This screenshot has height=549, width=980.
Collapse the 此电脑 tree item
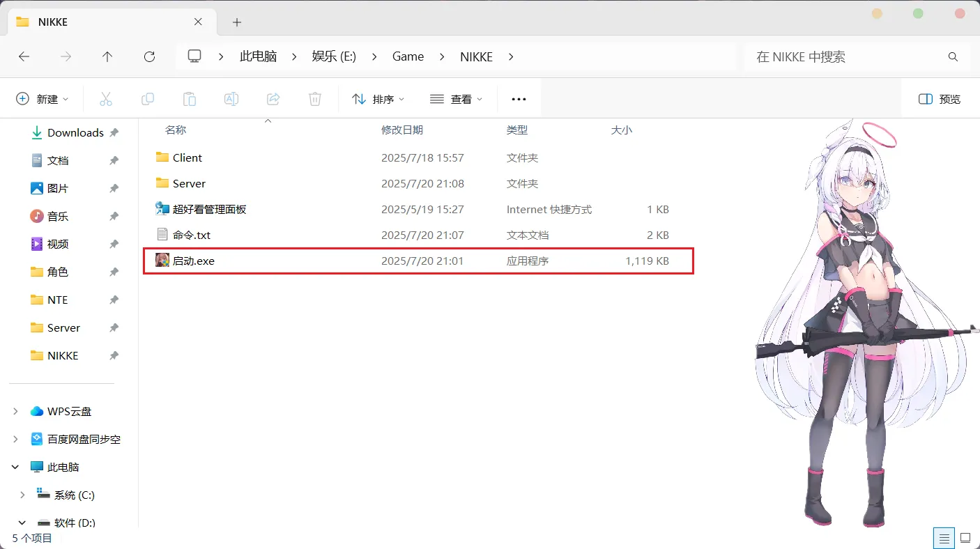[15, 467]
